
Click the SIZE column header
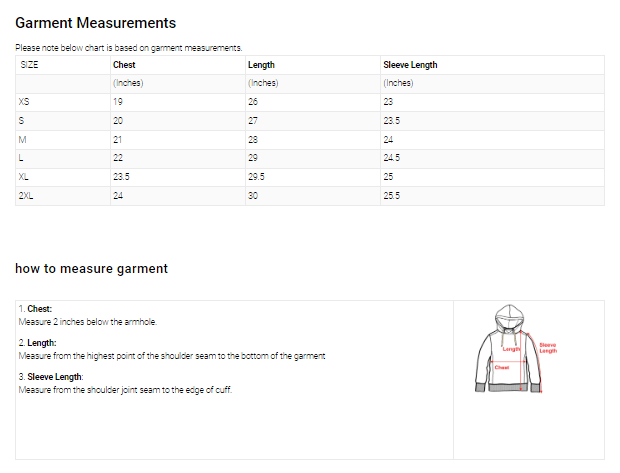point(30,65)
